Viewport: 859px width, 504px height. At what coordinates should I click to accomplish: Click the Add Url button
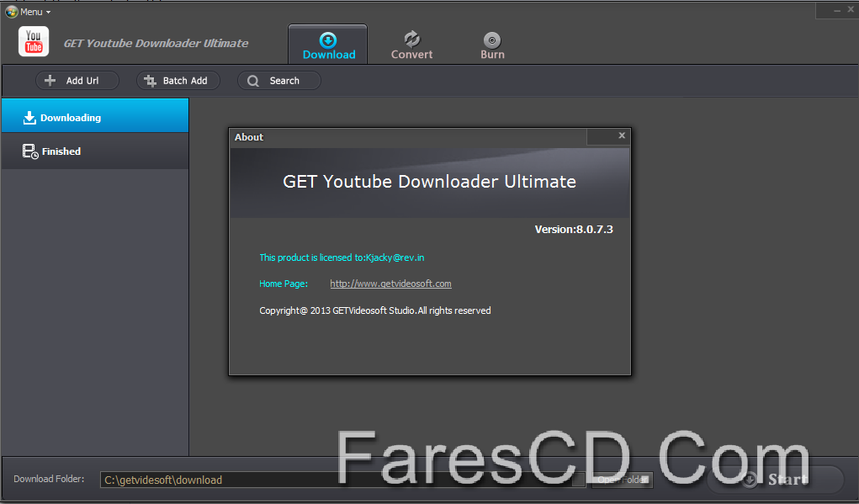[77, 81]
